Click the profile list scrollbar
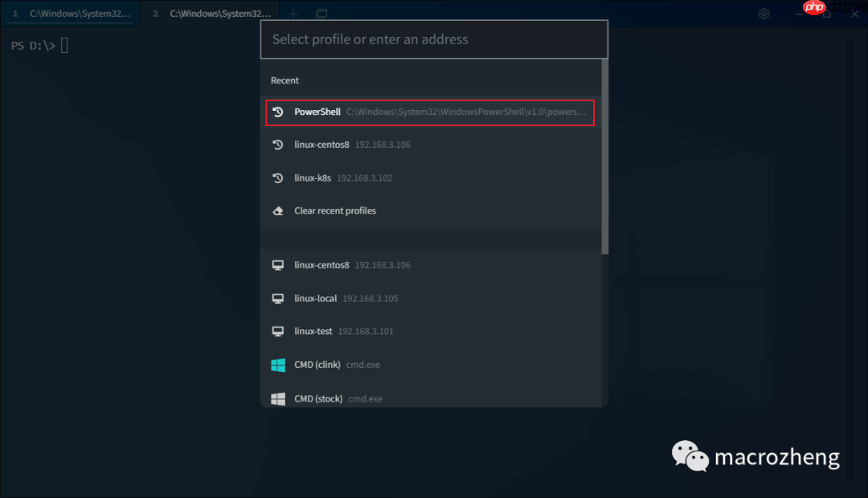This screenshot has width=868, height=498. [x=605, y=157]
